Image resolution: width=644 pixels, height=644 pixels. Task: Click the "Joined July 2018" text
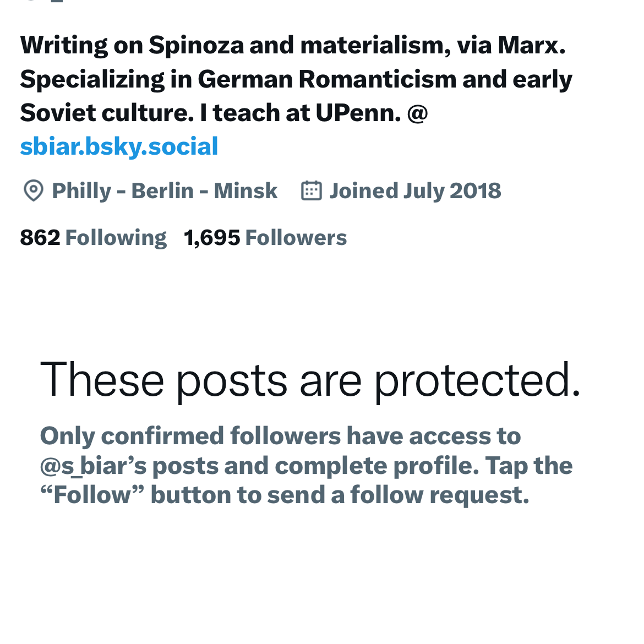(415, 191)
